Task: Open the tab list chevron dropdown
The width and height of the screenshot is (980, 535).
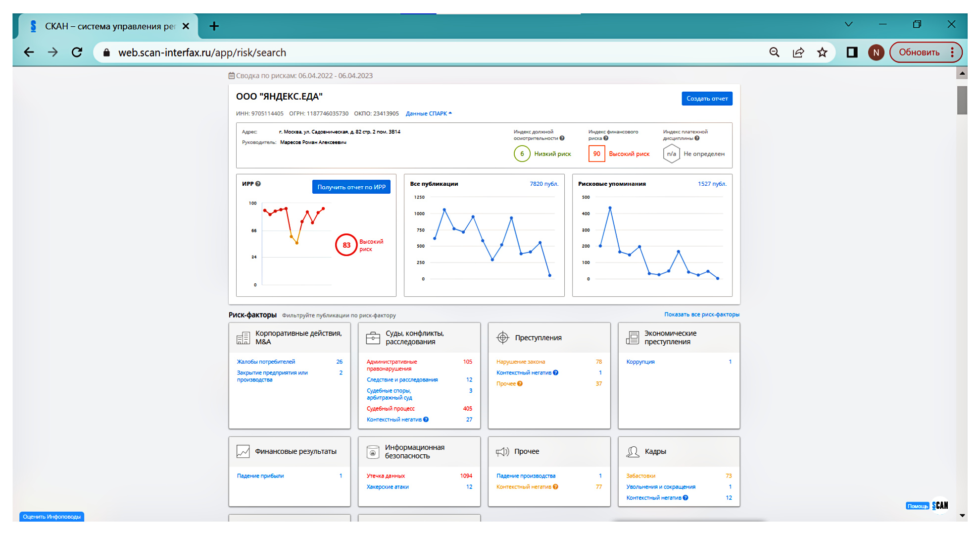Action: click(849, 24)
